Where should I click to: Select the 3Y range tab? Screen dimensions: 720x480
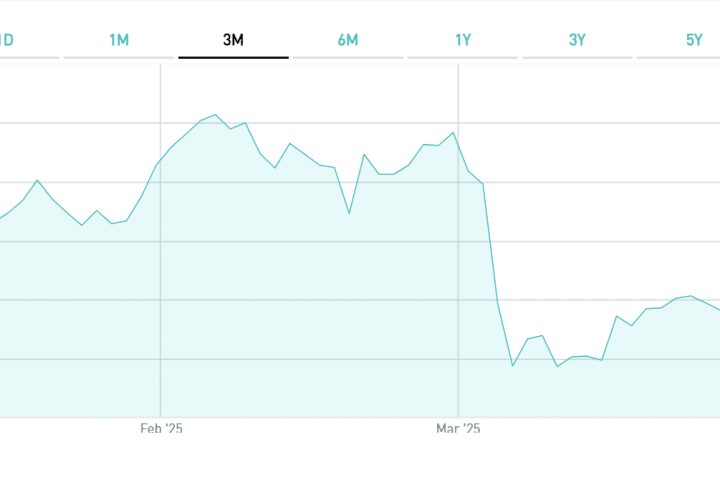[x=577, y=40]
